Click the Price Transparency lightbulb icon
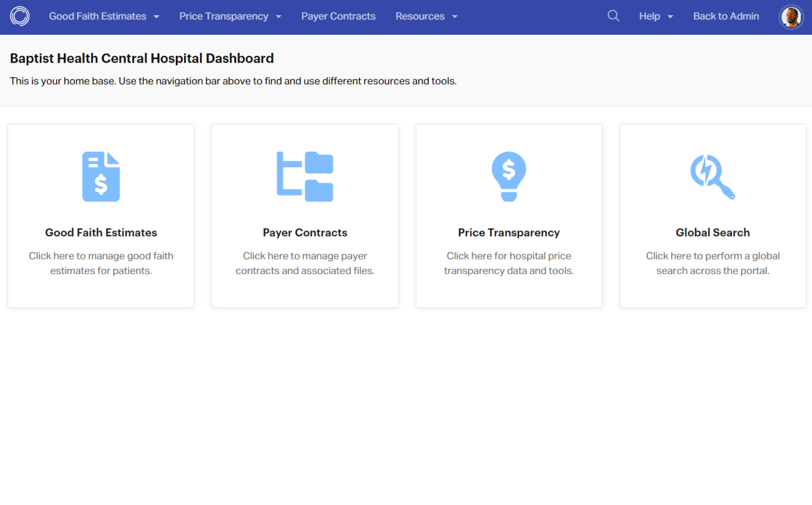Screen dimensions: 812x505 509,176
